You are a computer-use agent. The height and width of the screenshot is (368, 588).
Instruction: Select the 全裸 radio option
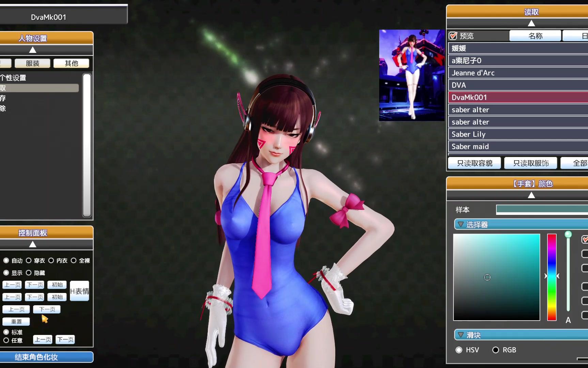click(x=74, y=261)
